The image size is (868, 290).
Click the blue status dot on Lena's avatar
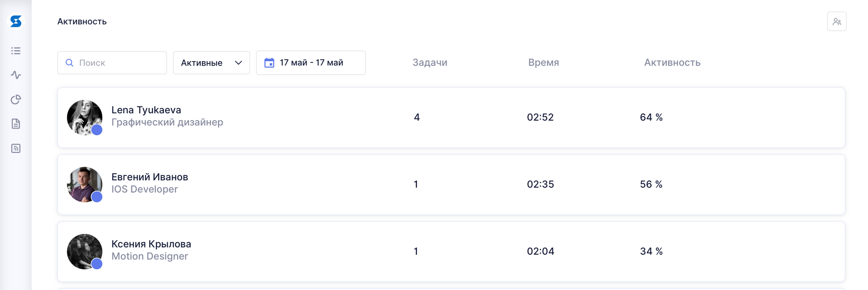pyautogui.click(x=97, y=130)
